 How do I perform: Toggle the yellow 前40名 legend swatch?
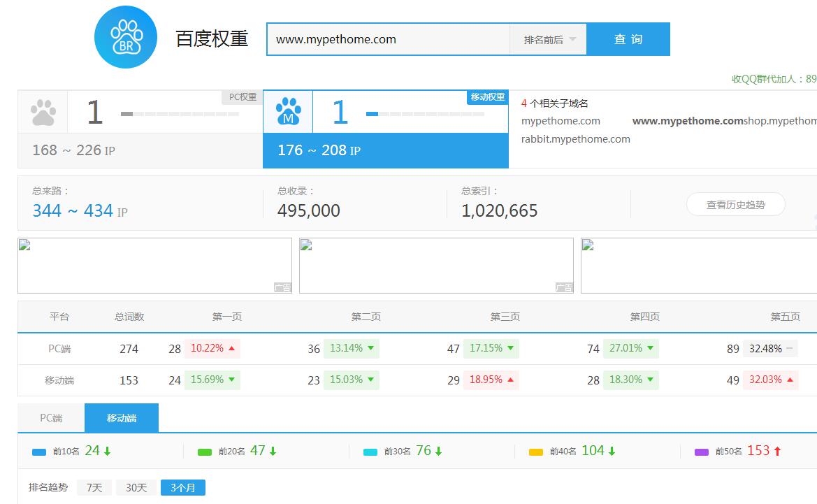pyautogui.click(x=536, y=452)
